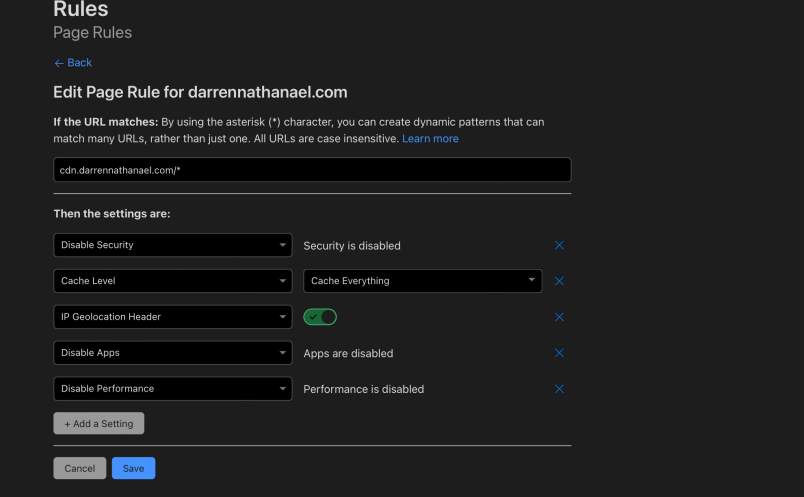Delete the IP Geolocation Header setting

[559, 317]
